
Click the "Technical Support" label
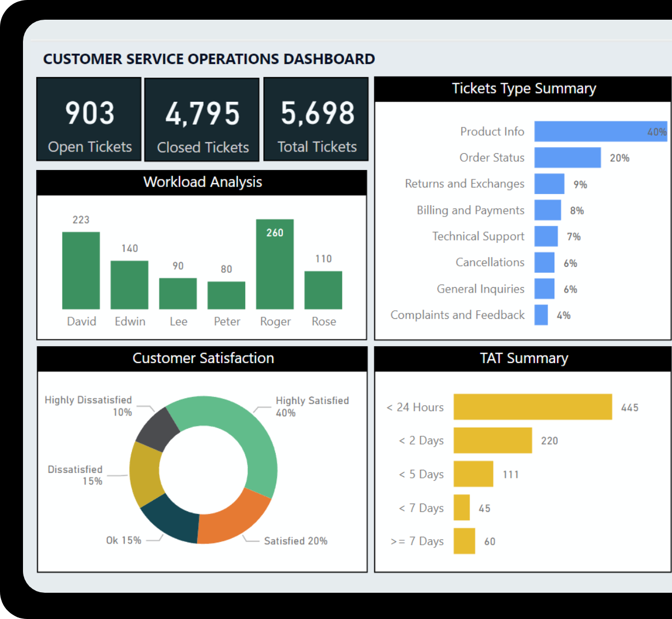[x=478, y=237]
